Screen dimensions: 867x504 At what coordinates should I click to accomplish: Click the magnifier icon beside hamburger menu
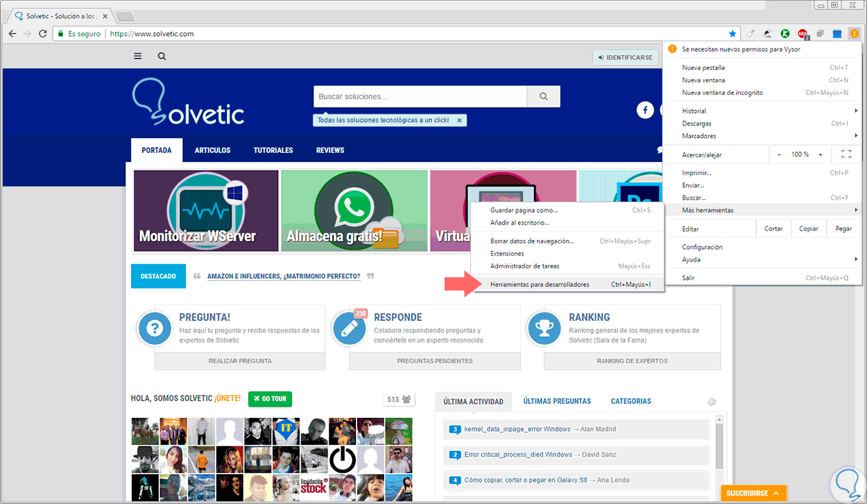[162, 57]
